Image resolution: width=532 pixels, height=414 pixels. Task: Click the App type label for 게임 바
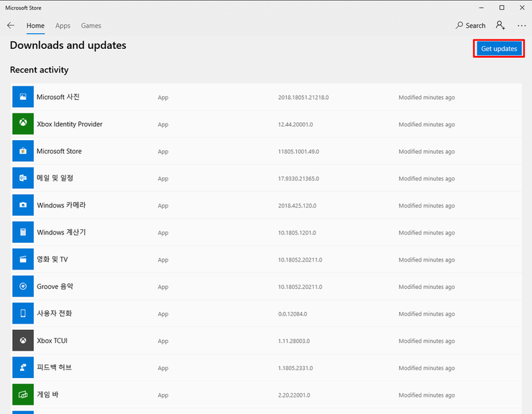(163, 395)
